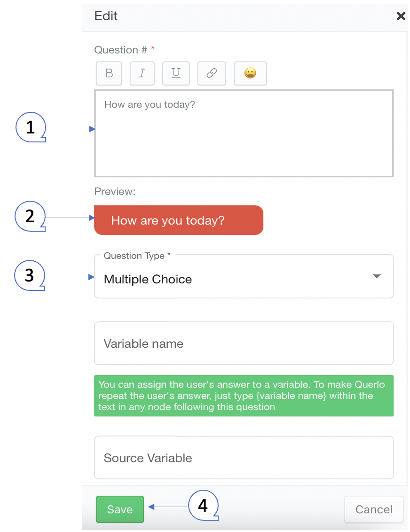Click the Edit panel title

(x=105, y=16)
